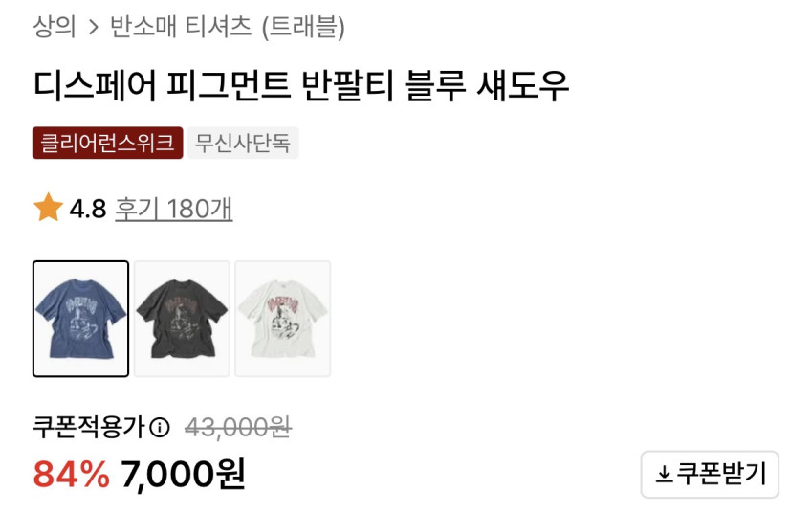Click the orange star rating icon
The height and width of the screenshot is (513, 812).
tap(48, 208)
